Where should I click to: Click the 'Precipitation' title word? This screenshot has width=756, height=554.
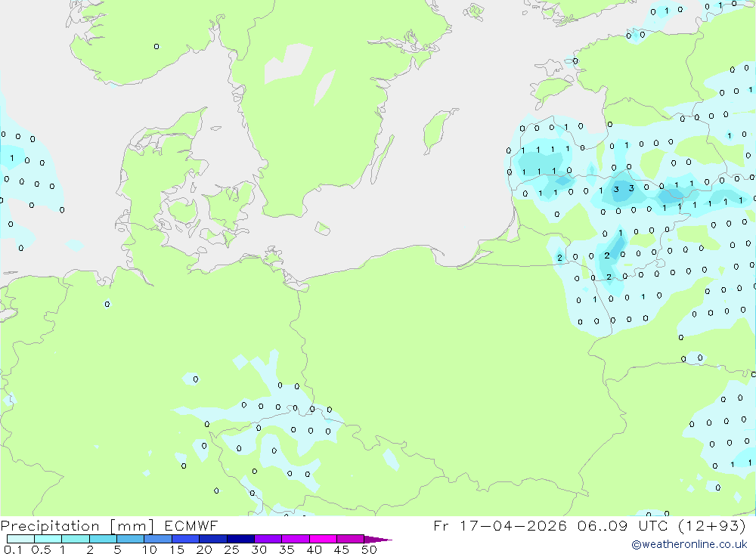50,526
